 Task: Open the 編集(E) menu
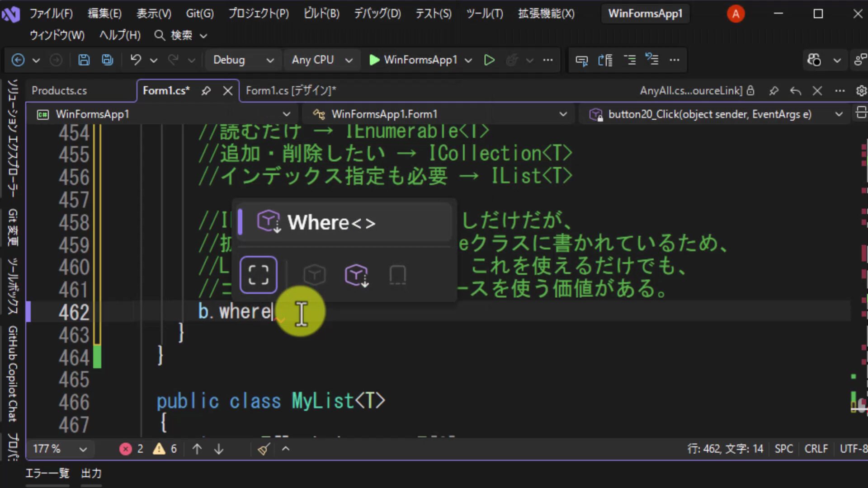[x=104, y=14]
